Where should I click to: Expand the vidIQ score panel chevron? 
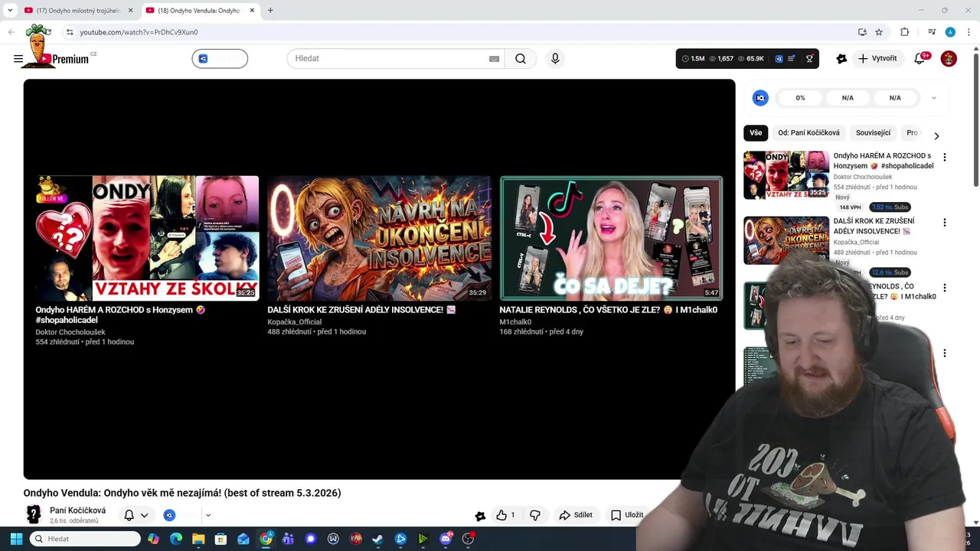point(933,98)
